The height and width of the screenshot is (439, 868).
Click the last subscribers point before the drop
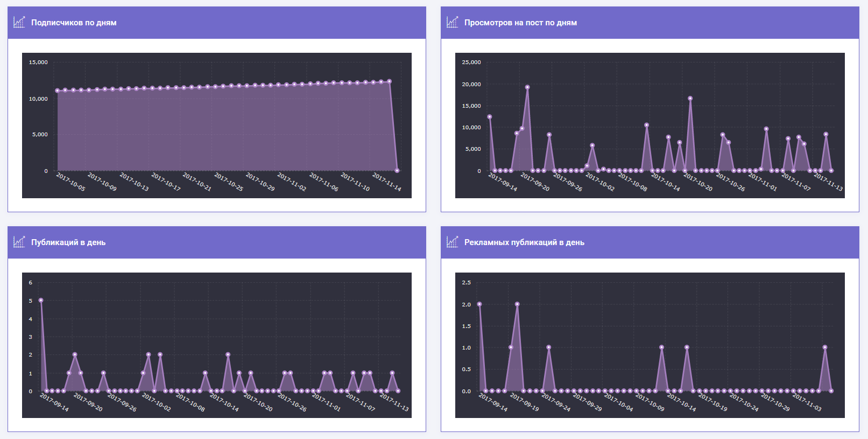tap(389, 82)
